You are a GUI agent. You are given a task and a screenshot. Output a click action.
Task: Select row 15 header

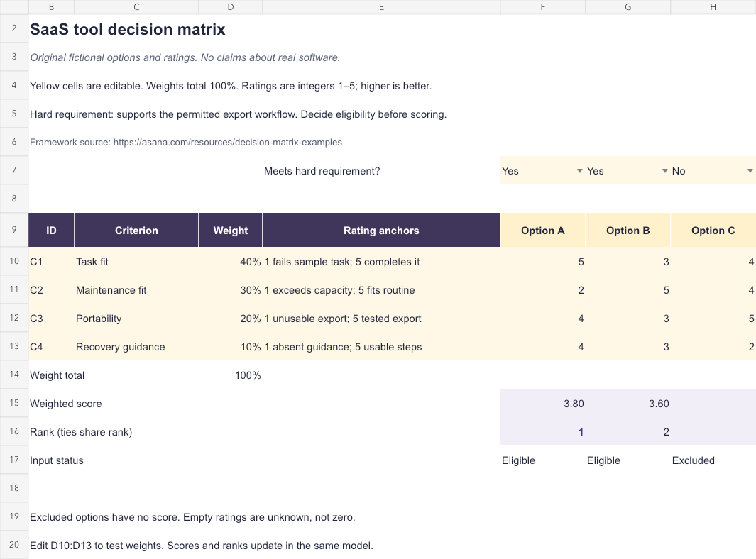14,403
